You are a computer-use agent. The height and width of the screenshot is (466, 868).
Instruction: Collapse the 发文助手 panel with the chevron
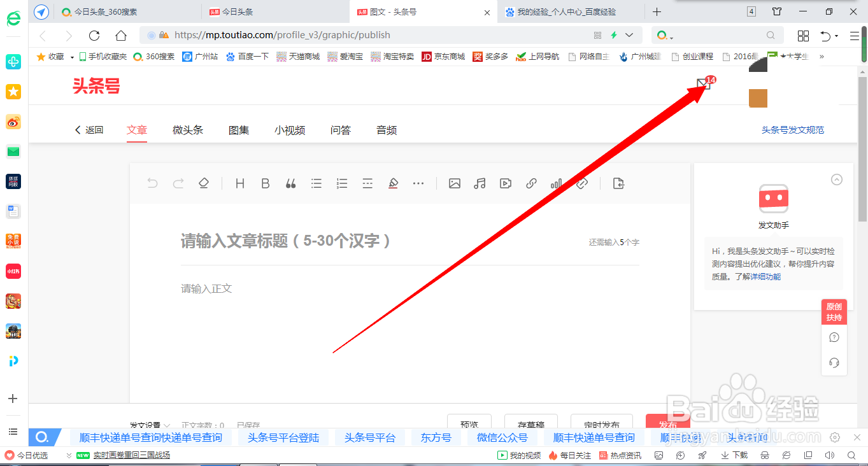pyautogui.click(x=836, y=180)
